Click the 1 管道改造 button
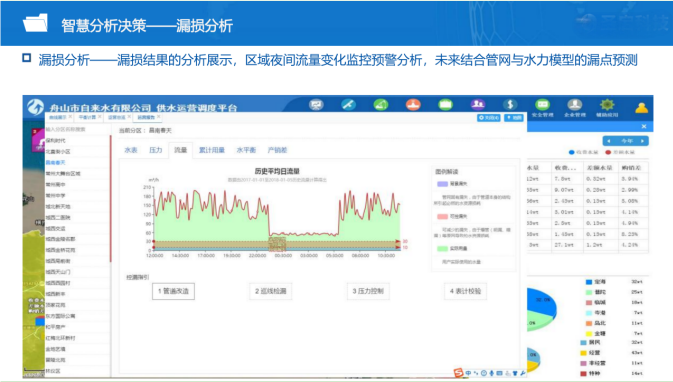This screenshot has height=382, width=673. [x=173, y=291]
